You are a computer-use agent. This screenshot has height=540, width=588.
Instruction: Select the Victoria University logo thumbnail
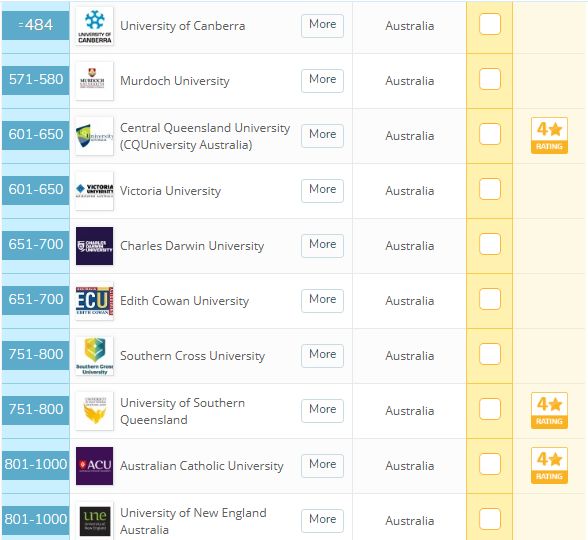click(x=94, y=190)
